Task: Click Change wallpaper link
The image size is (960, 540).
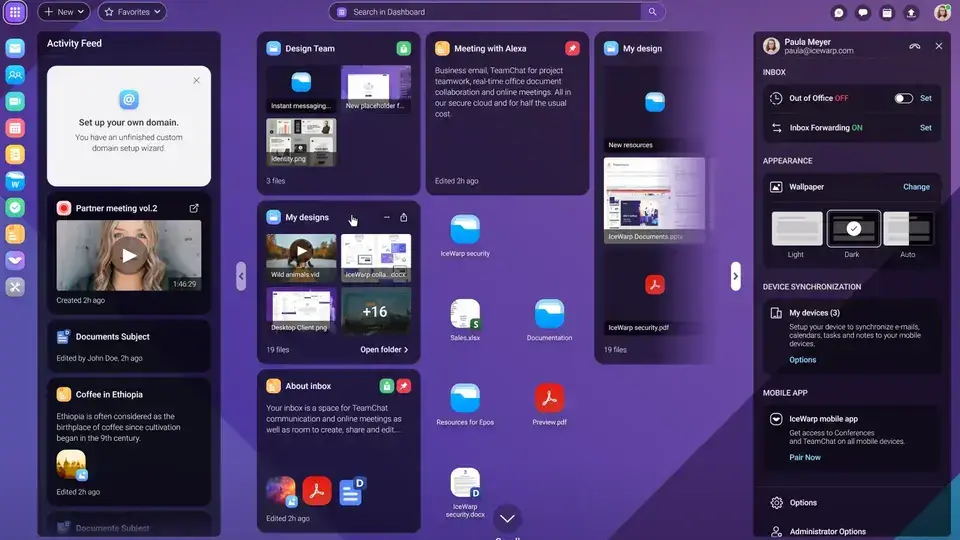Action: pos(916,187)
